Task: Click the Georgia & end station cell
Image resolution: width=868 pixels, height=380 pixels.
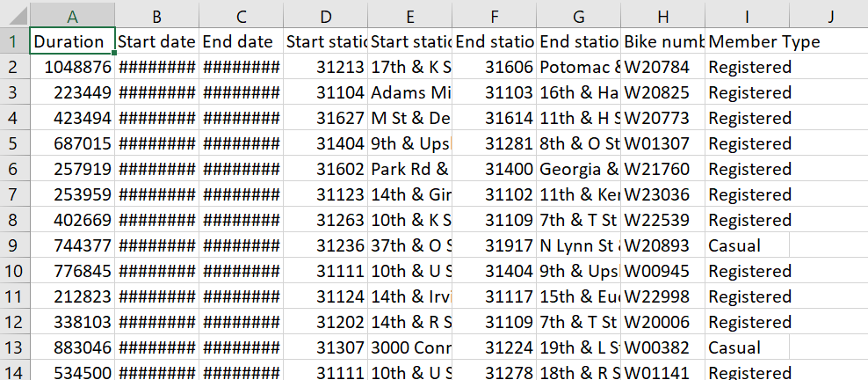Action: [578, 169]
